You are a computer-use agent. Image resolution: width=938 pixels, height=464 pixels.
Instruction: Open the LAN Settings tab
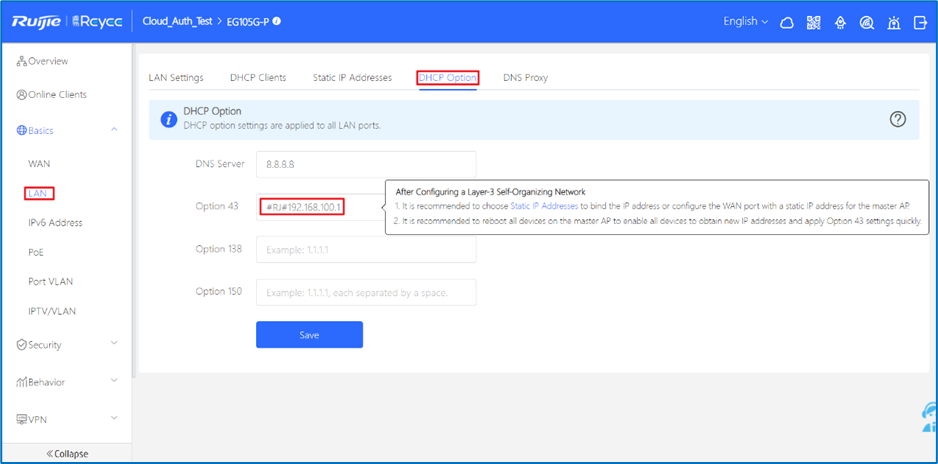coord(176,78)
